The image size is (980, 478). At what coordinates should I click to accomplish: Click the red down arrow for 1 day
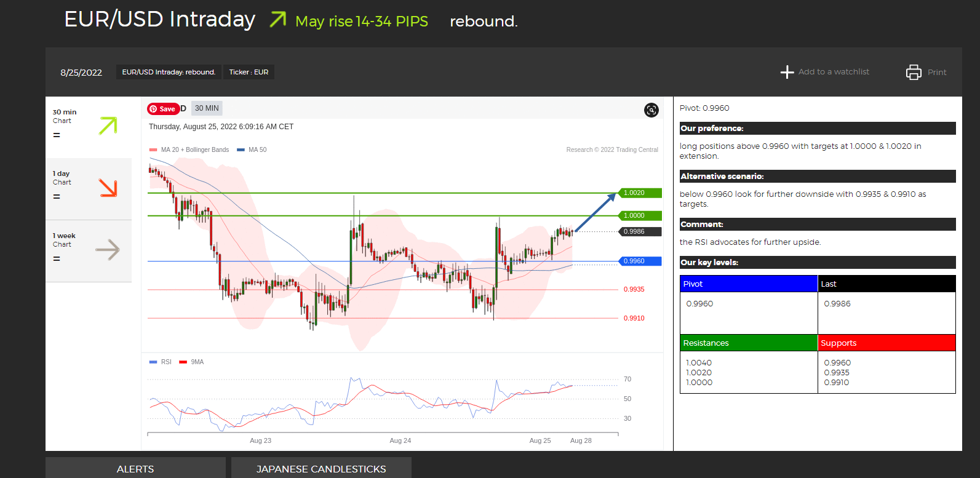click(x=108, y=188)
